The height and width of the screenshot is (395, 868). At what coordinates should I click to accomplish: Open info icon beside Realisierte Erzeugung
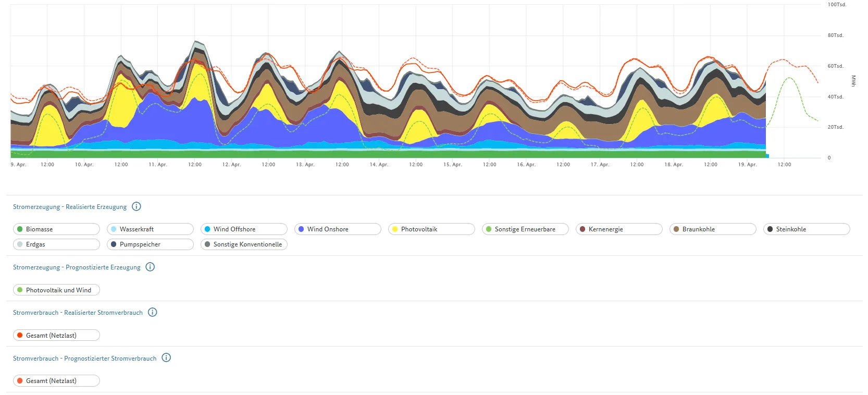point(137,206)
